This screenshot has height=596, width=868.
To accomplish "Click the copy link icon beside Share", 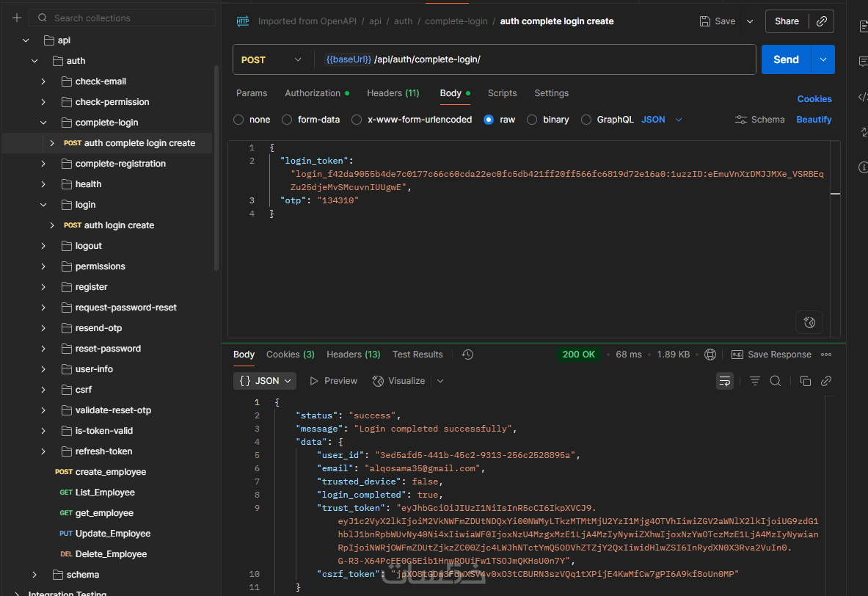I will [821, 21].
